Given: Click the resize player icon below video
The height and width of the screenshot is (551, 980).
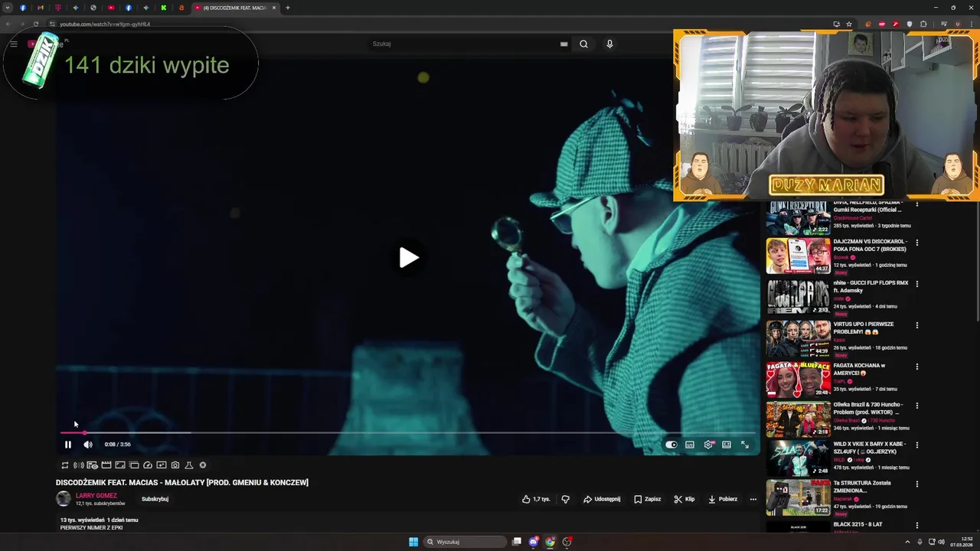Looking at the screenshot, I should (120, 465).
